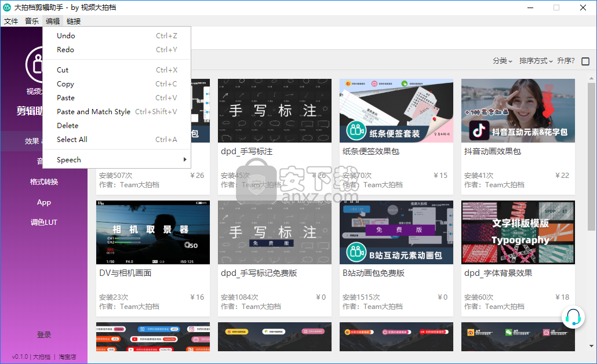Open the 排序方式 sort dropdown
Image resolution: width=597 pixels, height=364 pixels.
click(x=536, y=61)
